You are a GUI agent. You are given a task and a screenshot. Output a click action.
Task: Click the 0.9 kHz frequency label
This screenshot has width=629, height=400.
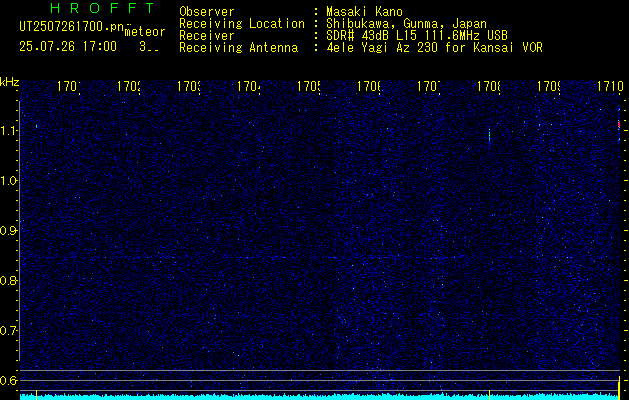coord(9,231)
